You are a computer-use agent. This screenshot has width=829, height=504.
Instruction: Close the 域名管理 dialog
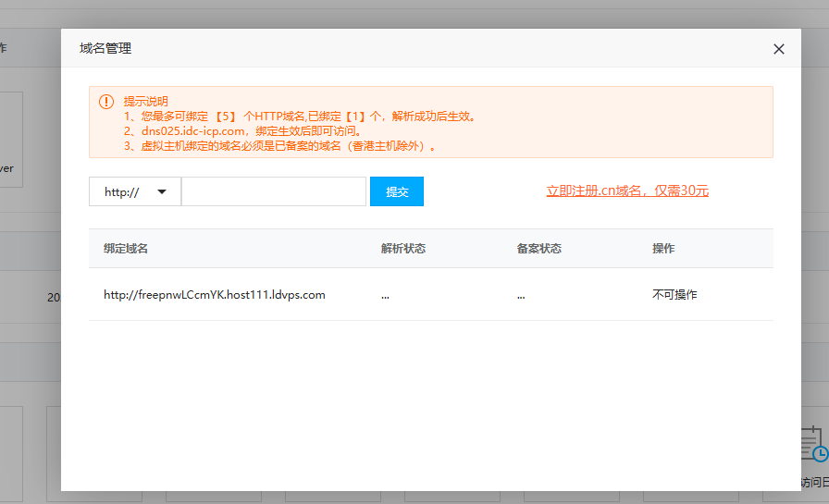click(779, 49)
